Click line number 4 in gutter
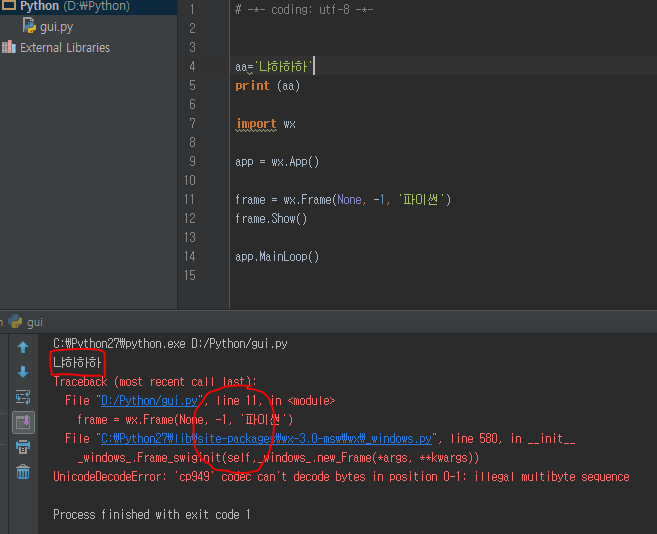The width and height of the screenshot is (657, 534). pyautogui.click(x=192, y=66)
